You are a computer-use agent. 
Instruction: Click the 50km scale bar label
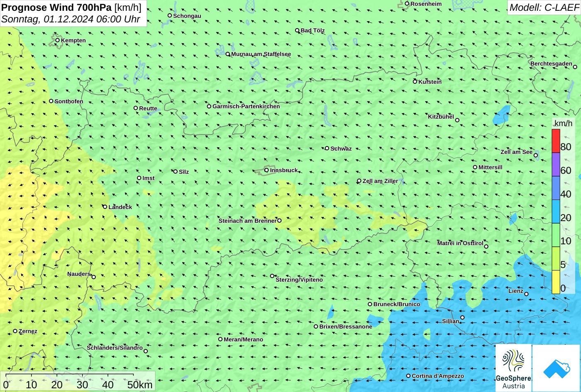(140, 385)
